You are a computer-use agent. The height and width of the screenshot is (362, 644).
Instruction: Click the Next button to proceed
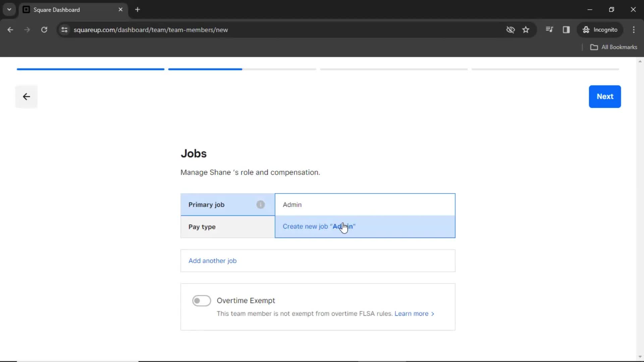(605, 96)
